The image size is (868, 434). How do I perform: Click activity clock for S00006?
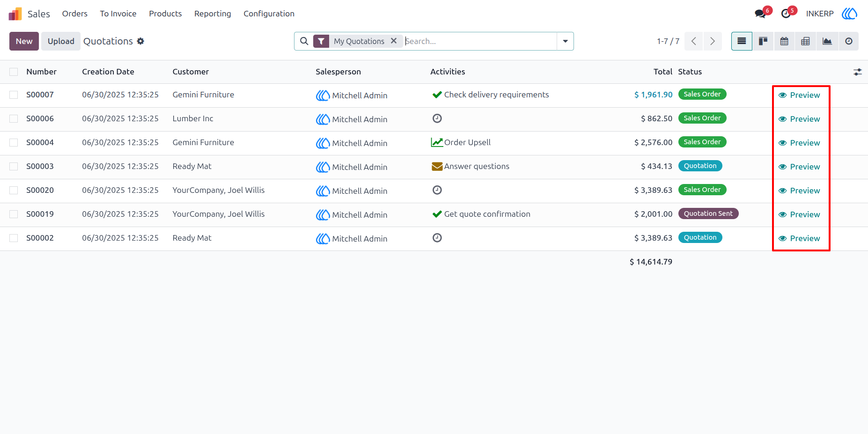(437, 118)
